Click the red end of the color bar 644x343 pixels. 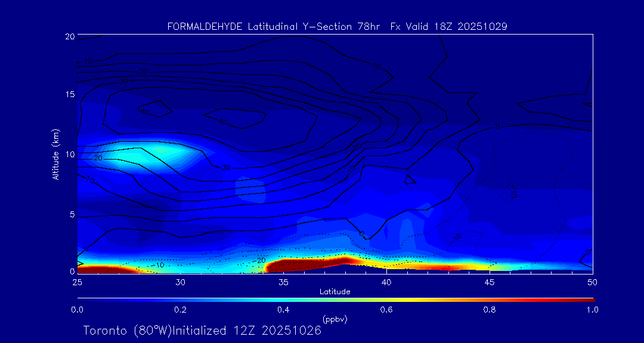click(x=587, y=298)
